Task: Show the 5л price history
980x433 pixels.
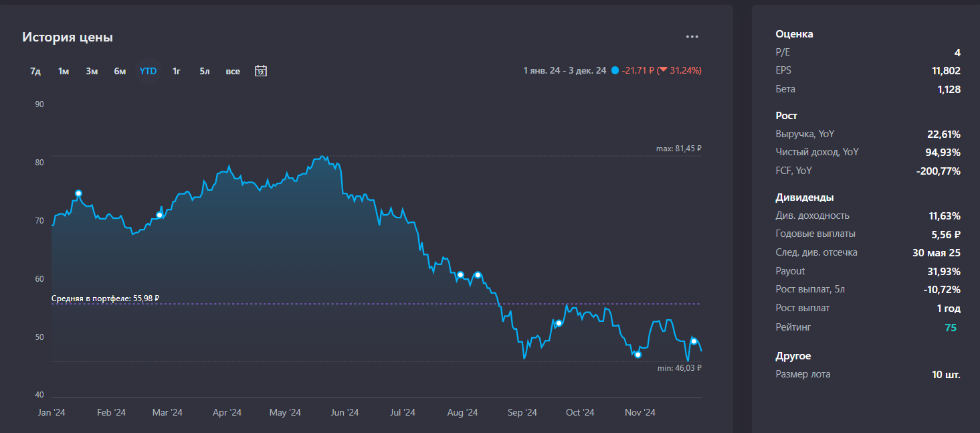Action: (x=204, y=71)
